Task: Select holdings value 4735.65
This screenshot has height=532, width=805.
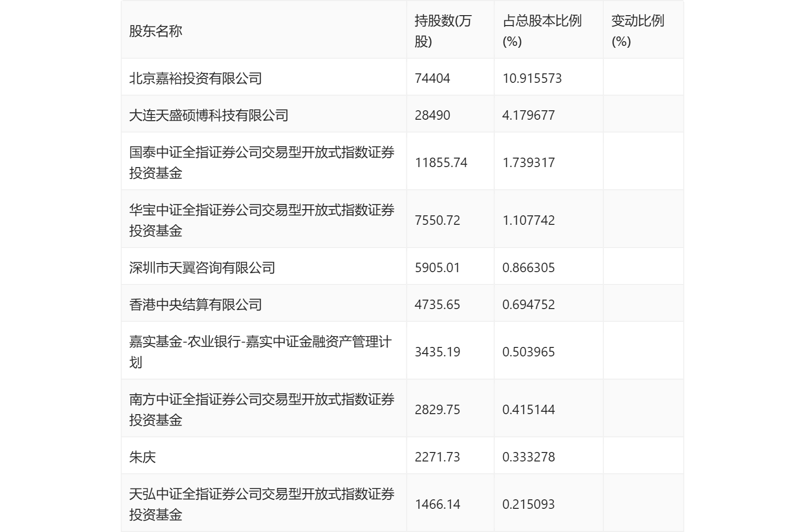Action: [437, 304]
